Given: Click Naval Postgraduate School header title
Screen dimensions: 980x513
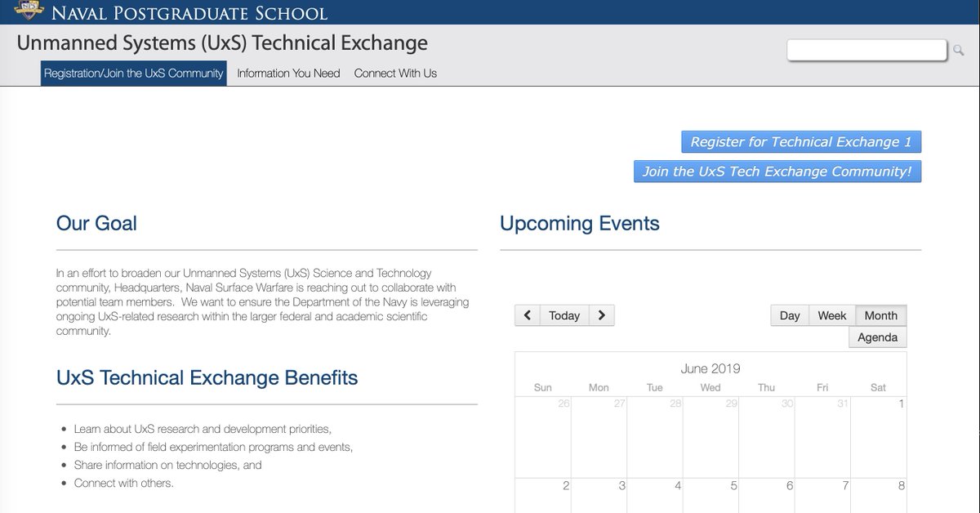Looking at the screenshot, I should click(189, 13).
